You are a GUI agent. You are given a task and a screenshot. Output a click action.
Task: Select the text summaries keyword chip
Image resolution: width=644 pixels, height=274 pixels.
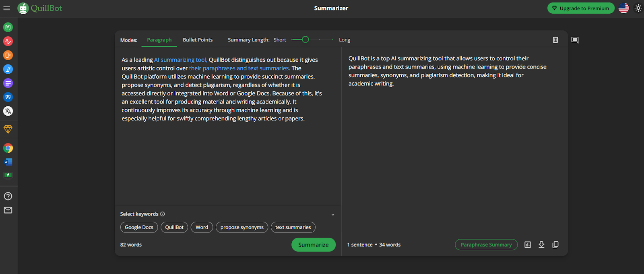[x=293, y=227]
